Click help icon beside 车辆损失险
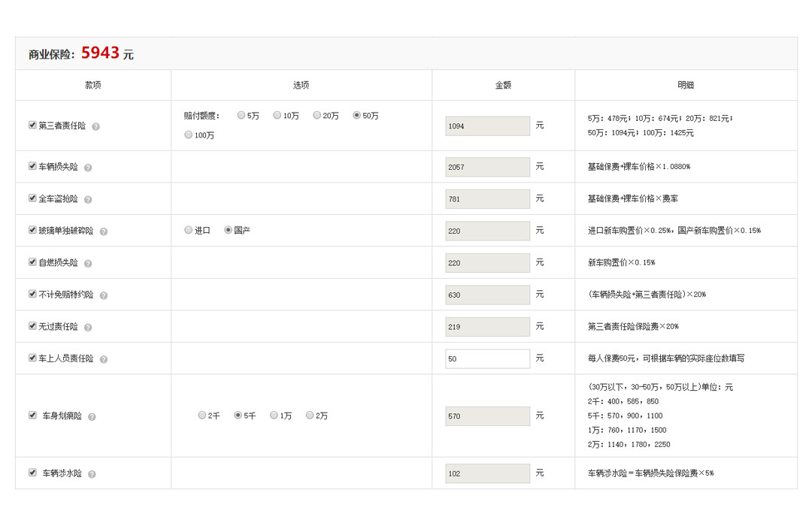 pos(88,168)
